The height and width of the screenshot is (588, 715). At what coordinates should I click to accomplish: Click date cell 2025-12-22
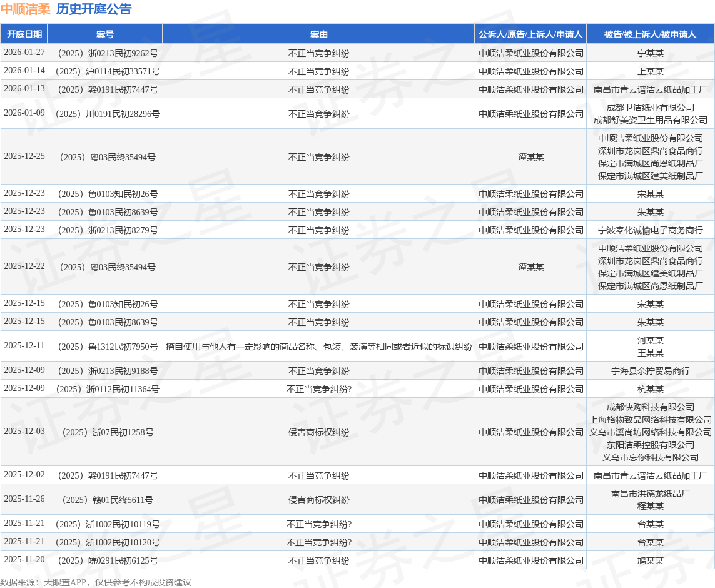pos(24,266)
